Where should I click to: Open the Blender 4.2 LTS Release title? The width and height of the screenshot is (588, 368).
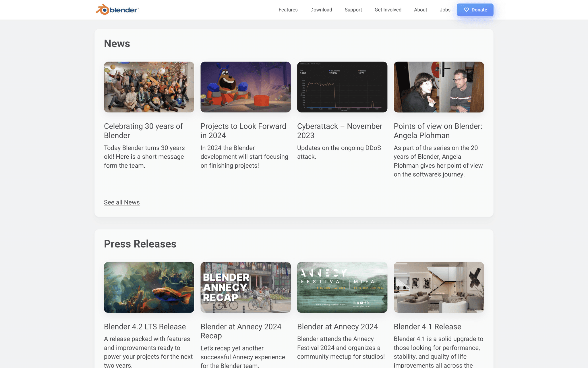pyautogui.click(x=145, y=327)
